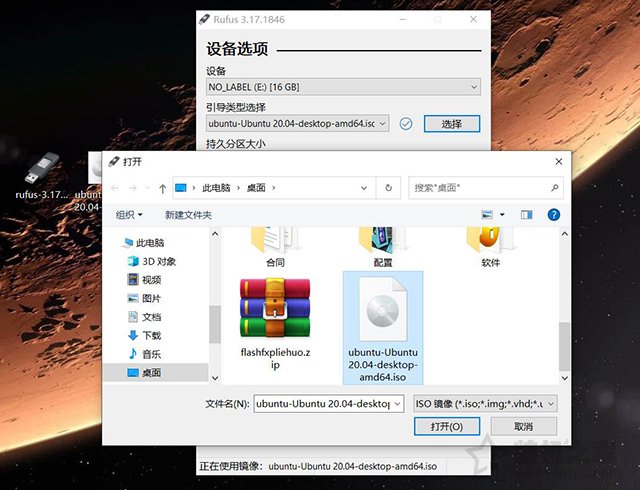This screenshot has height=490, width=640.
Task: Click the file list scroll down arrow
Action: point(564,378)
